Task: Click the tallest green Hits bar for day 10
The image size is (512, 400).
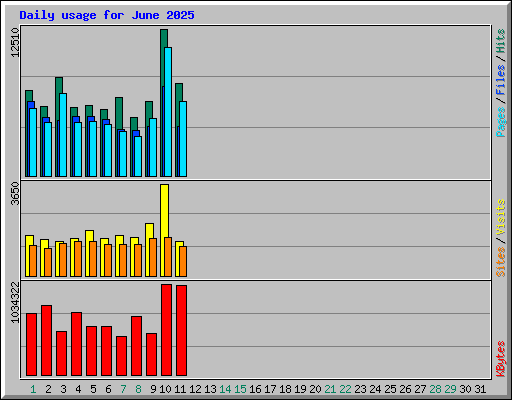Action: coord(163,38)
